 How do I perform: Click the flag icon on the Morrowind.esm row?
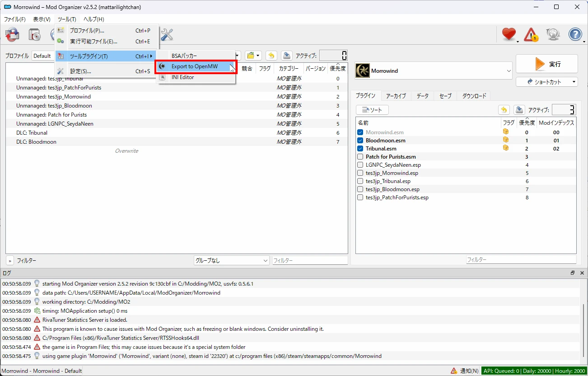click(x=506, y=132)
